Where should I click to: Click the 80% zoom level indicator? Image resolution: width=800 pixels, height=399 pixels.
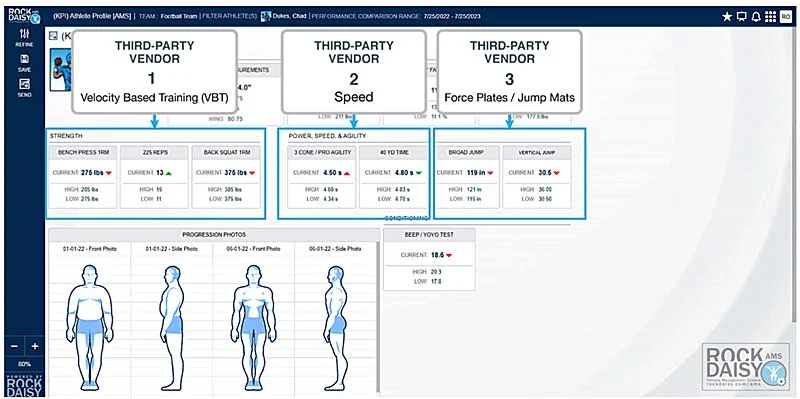tap(24, 364)
